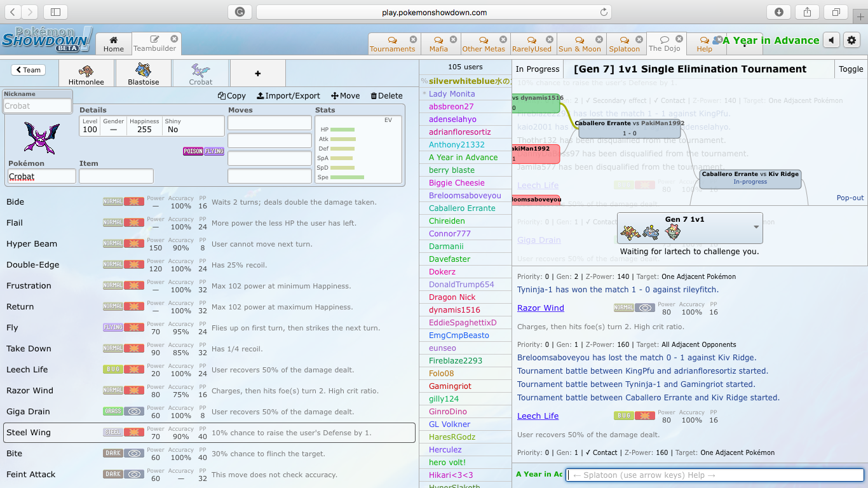Click the Safari address bar
The width and height of the screenshot is (868, 488).
434,12
